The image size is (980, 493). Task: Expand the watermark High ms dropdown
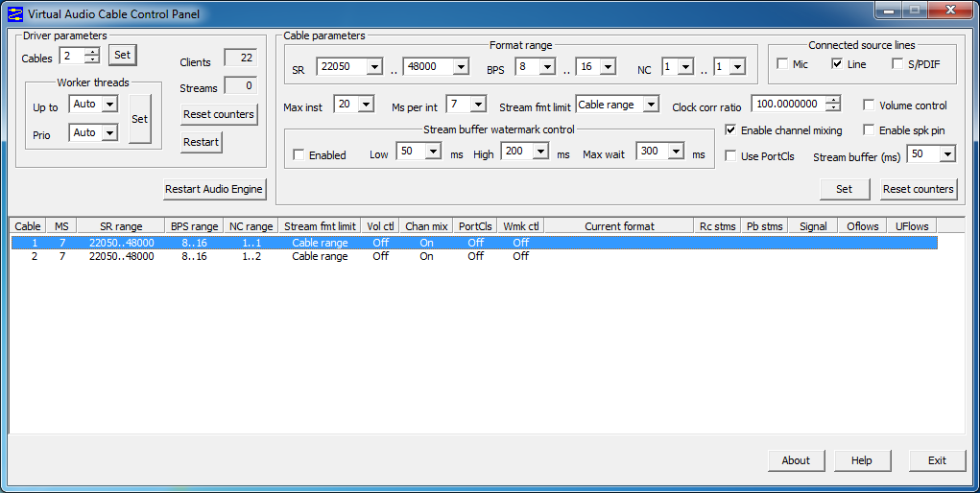click(x=540, y=151)
